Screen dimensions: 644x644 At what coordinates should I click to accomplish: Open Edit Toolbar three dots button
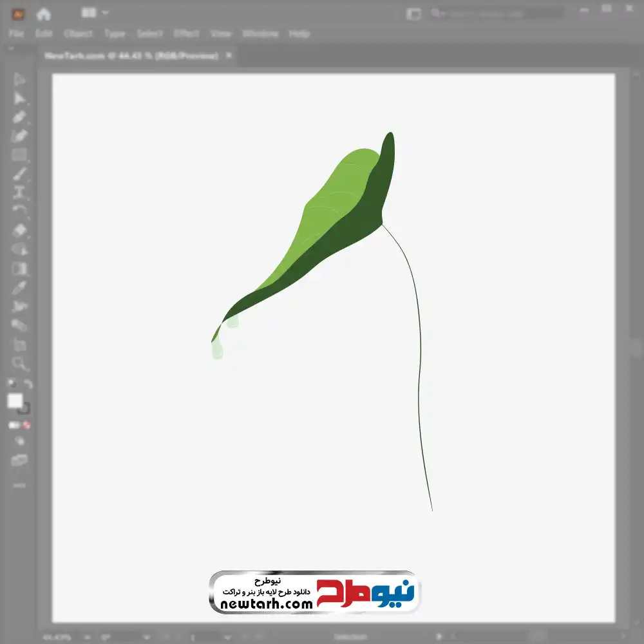coord(19,486)
